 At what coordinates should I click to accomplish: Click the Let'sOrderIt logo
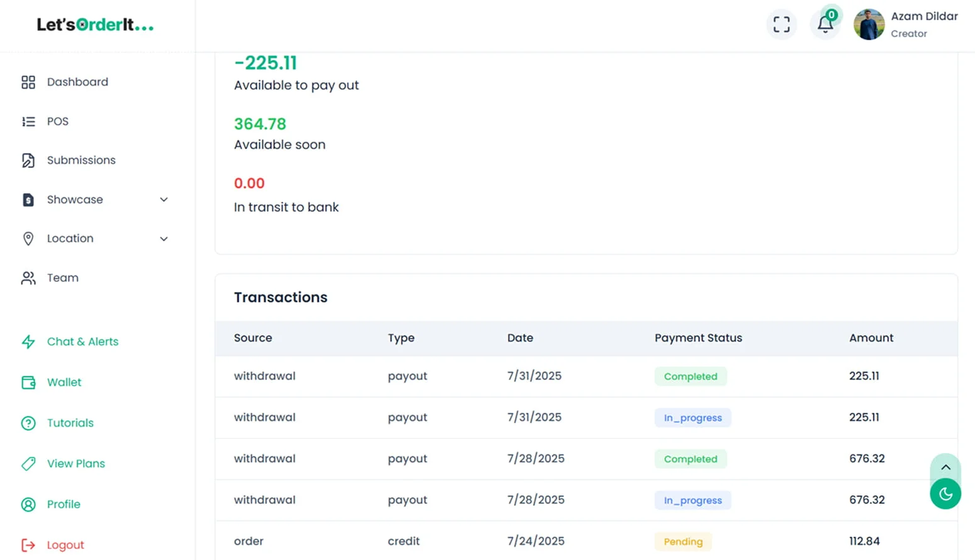point(95,25)
